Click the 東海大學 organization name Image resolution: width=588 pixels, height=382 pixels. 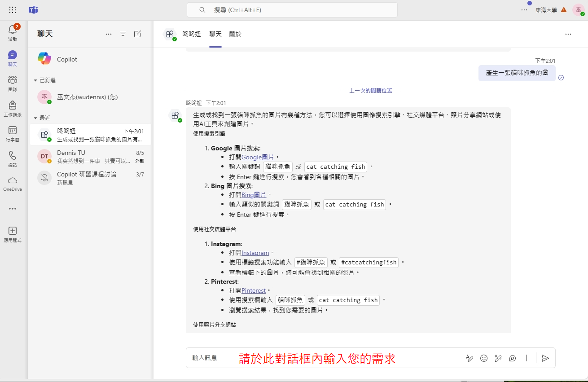(546, 10)
